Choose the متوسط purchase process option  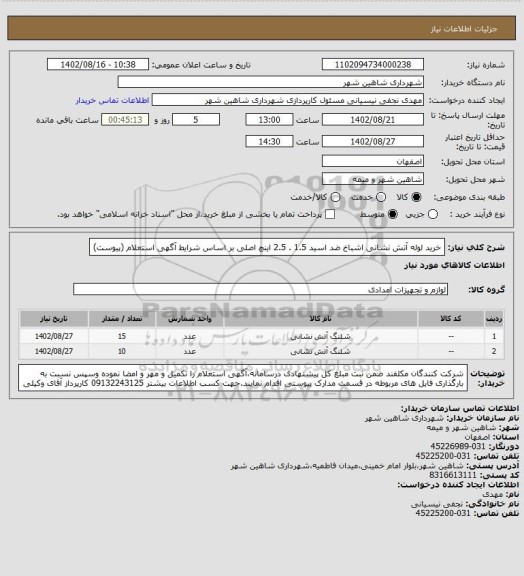coord(393,214)
